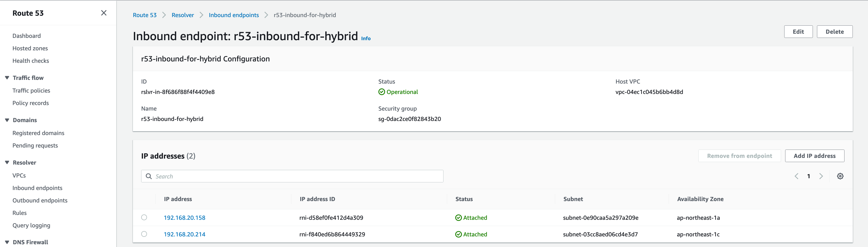
Task: Collapse the Traffic flow section
Action: pos(7,78)
